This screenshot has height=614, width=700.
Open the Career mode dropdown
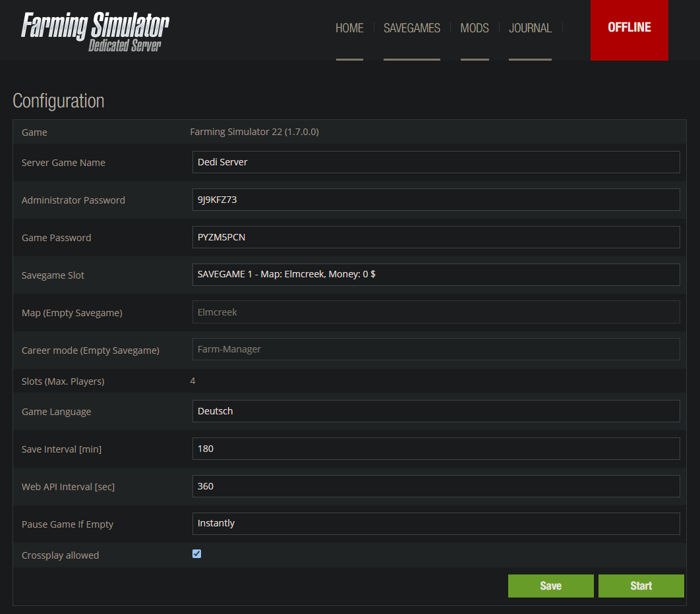click(436, 349)
